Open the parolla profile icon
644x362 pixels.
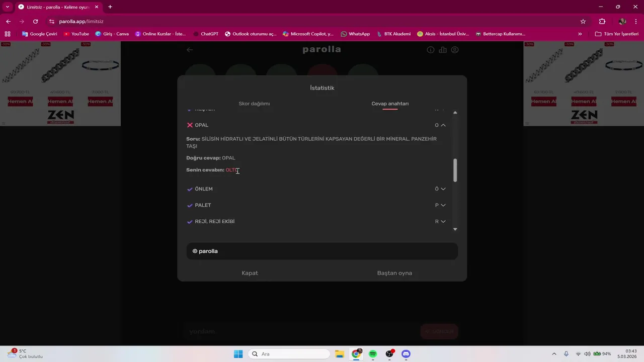[x=455, y=50]
